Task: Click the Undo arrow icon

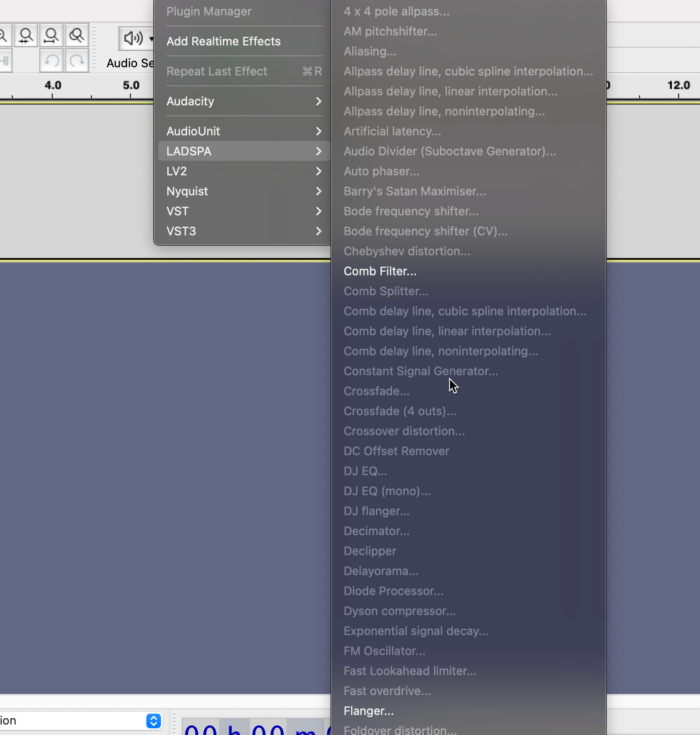Action: click(x=51, y=61)
